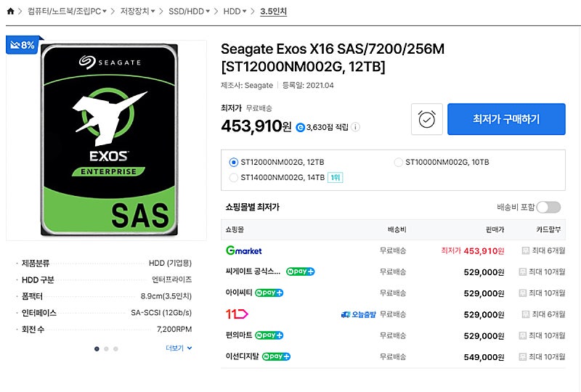Viewport: 581px width, 392px height.
Task: Open the 8% price drop badge
Action: click(x=23, y=45)
